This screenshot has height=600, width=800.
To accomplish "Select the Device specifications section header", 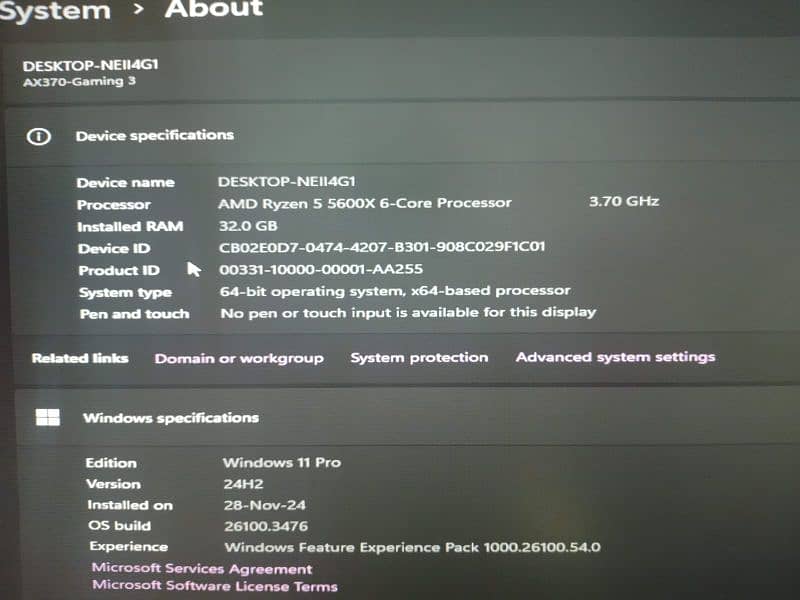I will (x=155, y=135).
